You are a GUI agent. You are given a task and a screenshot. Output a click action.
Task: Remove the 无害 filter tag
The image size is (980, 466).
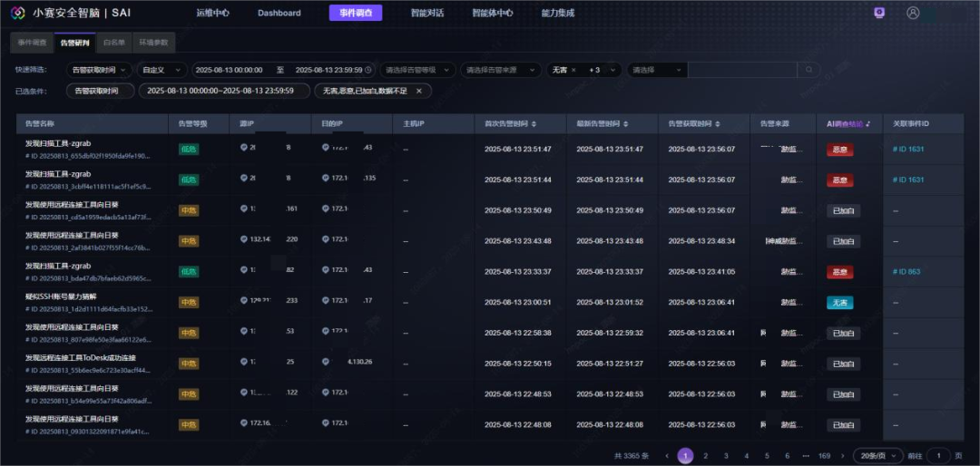(x=573, y=70)
